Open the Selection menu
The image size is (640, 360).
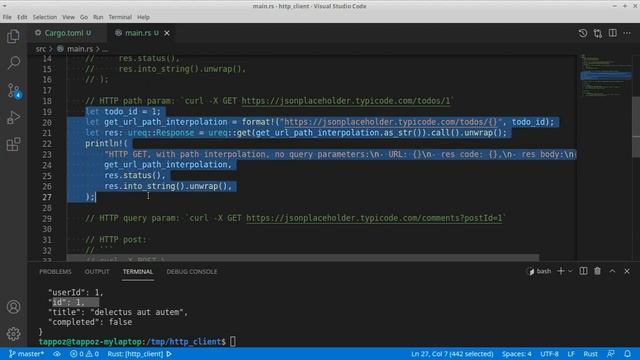click(44, 17)
